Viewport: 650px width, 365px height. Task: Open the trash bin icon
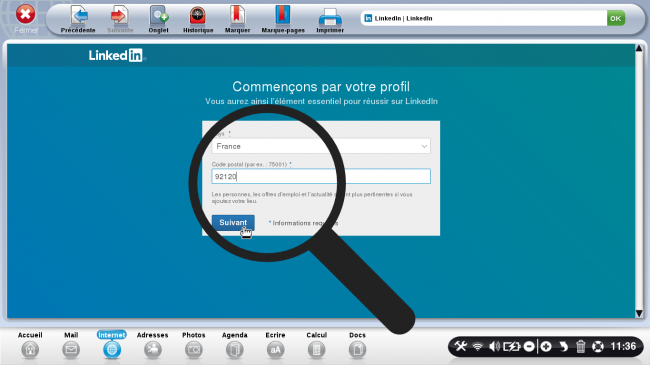click(x=581, y=346)
